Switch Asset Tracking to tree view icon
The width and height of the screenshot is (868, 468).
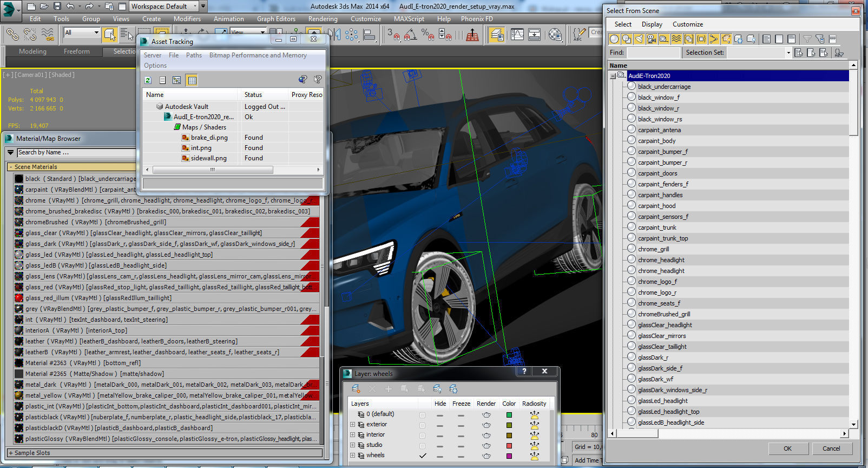coord(176,80)
